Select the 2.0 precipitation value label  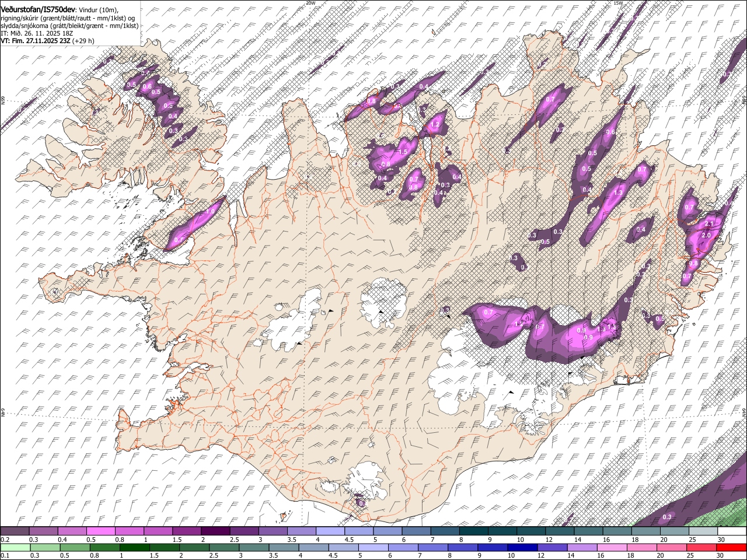706,235
